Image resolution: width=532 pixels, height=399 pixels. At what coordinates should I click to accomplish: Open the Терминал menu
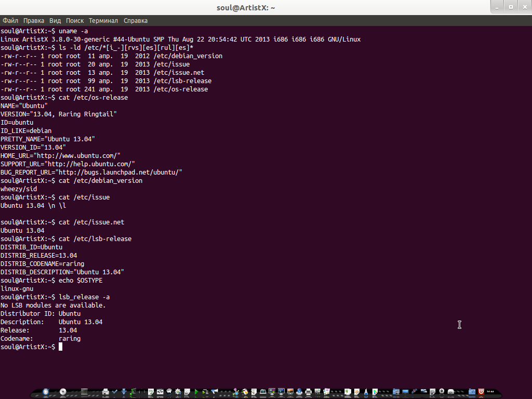(x=103, y=21)
